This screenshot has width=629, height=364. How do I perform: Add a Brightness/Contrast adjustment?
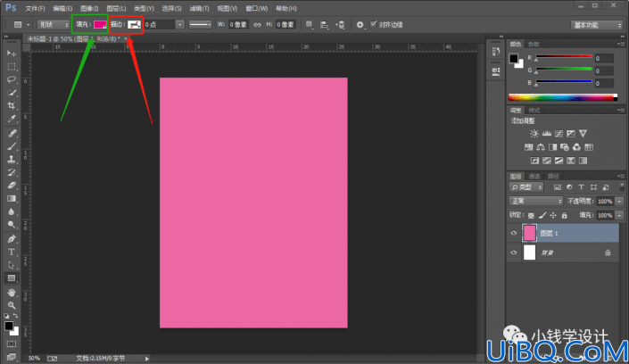click(x=534, y=134)
